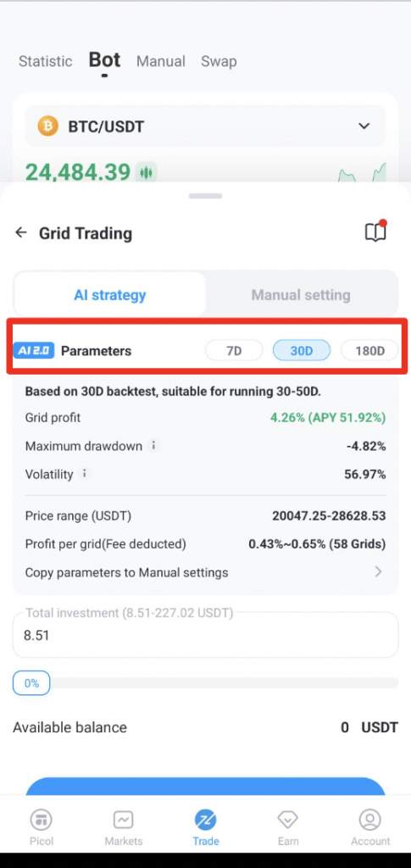The height and width of the screenshot is (868, 411).
Task: Tap the candlestick chart icon next to price
Action: [x=146, y=173]
